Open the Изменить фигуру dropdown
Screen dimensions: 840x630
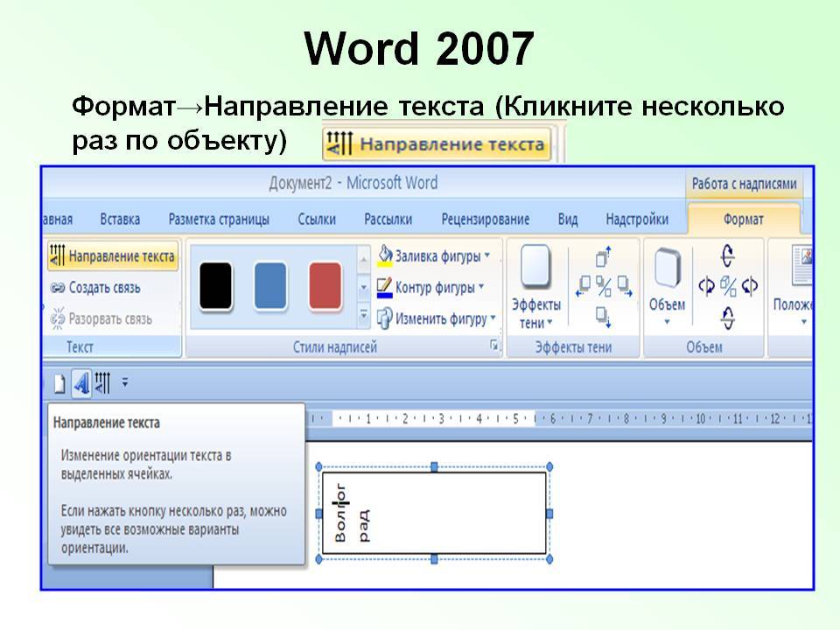(x=436, y=318)
